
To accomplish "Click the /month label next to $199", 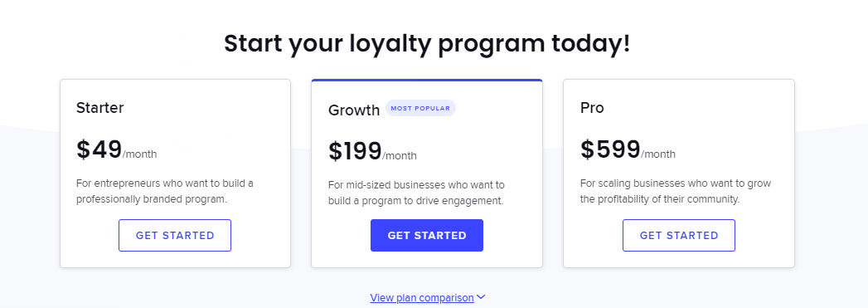I will click(x=399, y=156).
